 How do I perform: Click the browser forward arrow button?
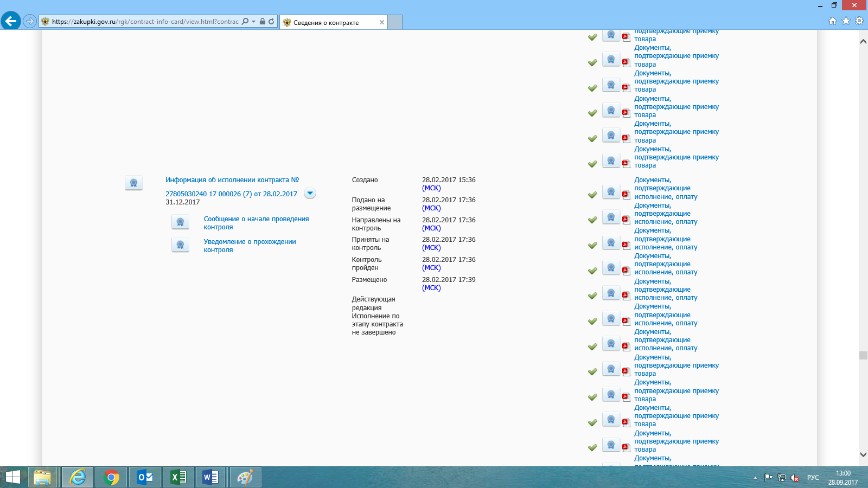(30, 21)
